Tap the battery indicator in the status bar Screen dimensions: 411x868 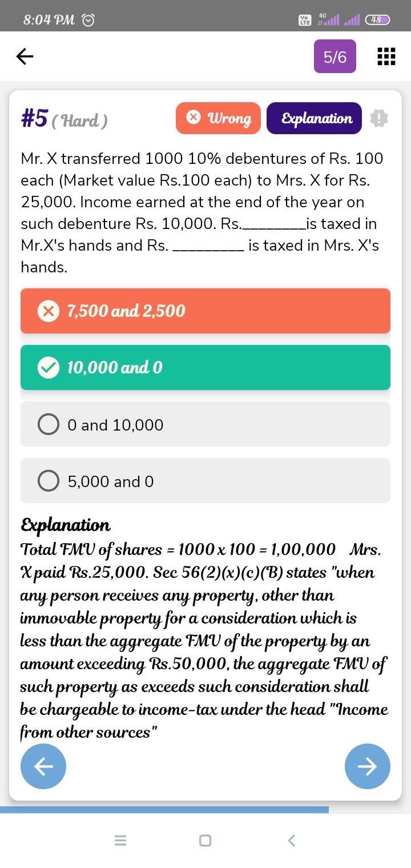click(377, 19)
